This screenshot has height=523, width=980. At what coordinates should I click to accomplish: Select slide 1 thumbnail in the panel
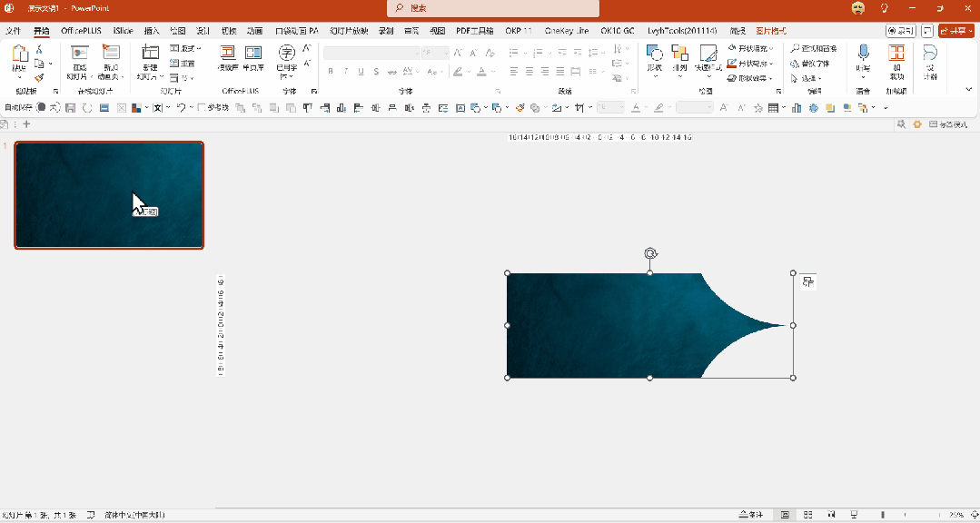click(109, 195)
